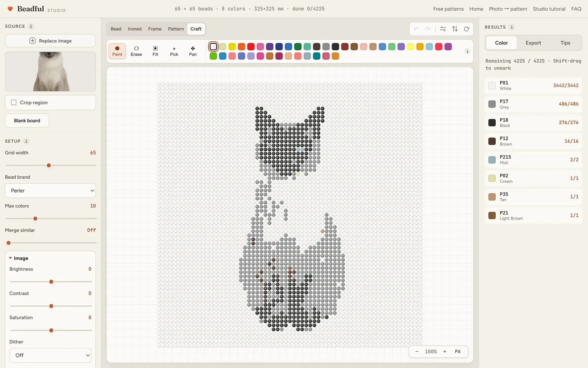Click the Blank board button
The height and width of the screenshot is (368, 588).
click(x=27, y=121)
